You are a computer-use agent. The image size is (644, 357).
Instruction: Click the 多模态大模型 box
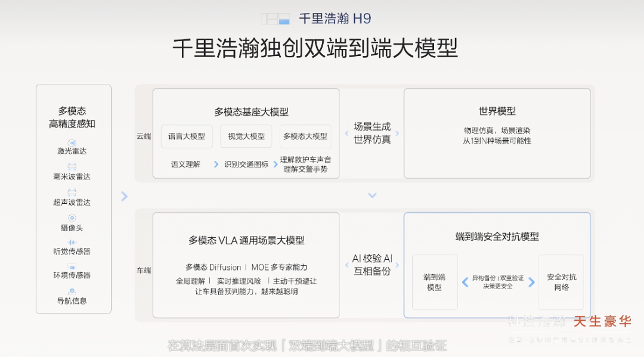305,136
